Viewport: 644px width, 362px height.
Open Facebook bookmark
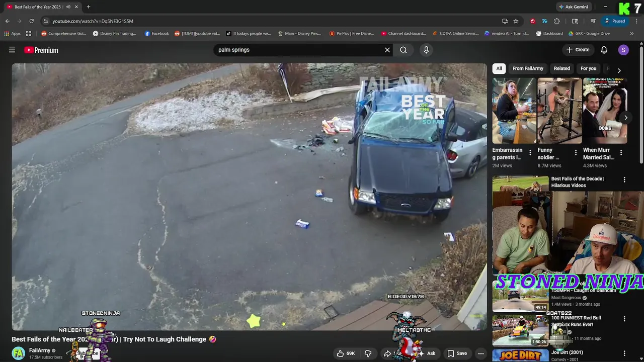tap(156, 34)
